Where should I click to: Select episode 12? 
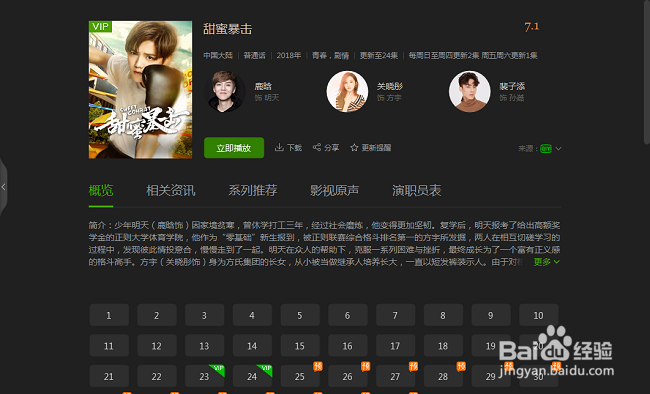coord(157,345)
